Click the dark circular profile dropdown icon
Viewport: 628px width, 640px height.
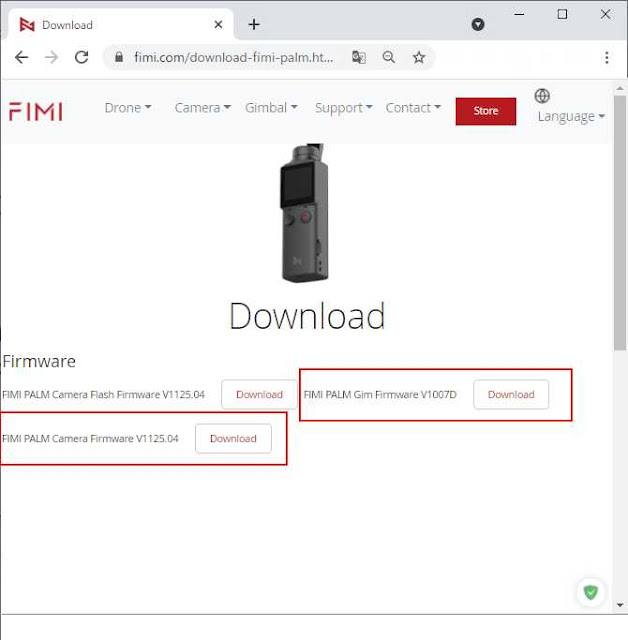click(478, 24)
